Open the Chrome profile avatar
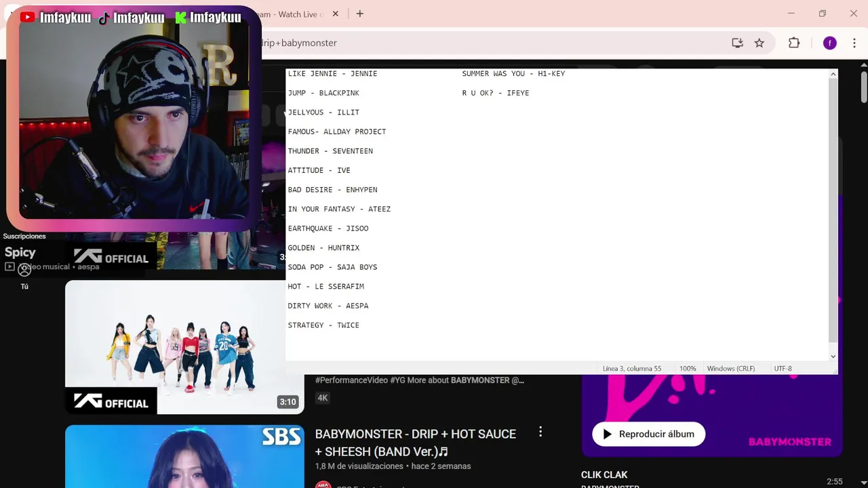 [830, 43]
